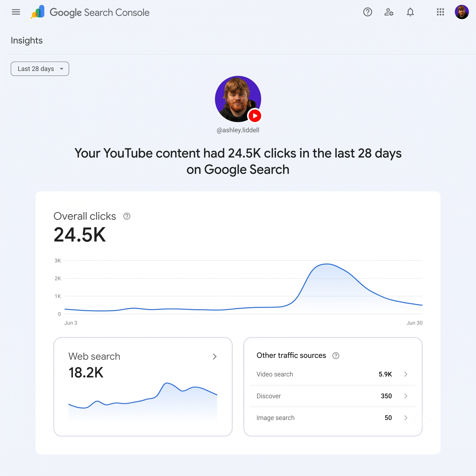
Task: Click the Google Search Console logo
Action: tap(38, 12)
